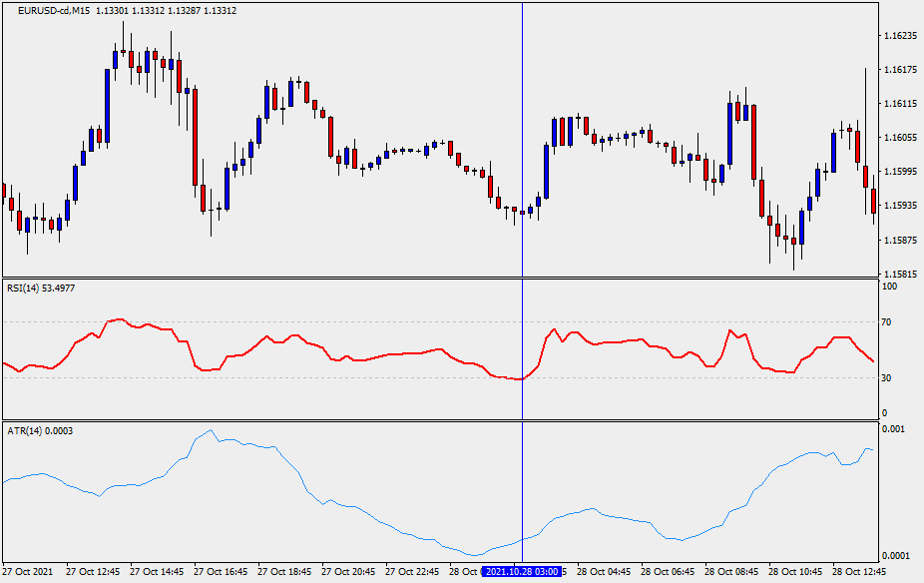The height and width of the screenshot is (583, 924).
Task: Click the 28 Oct 12:45 time label
Action: click(860, 572)
